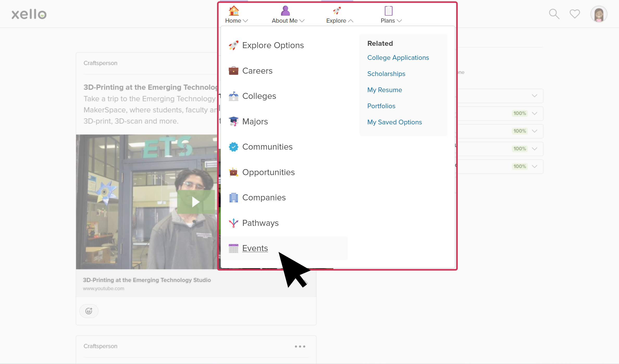The height and width of the screenshot is (364, 619).
Task: Open Companies via the office building icon
Action: click(x=233, y=197)
